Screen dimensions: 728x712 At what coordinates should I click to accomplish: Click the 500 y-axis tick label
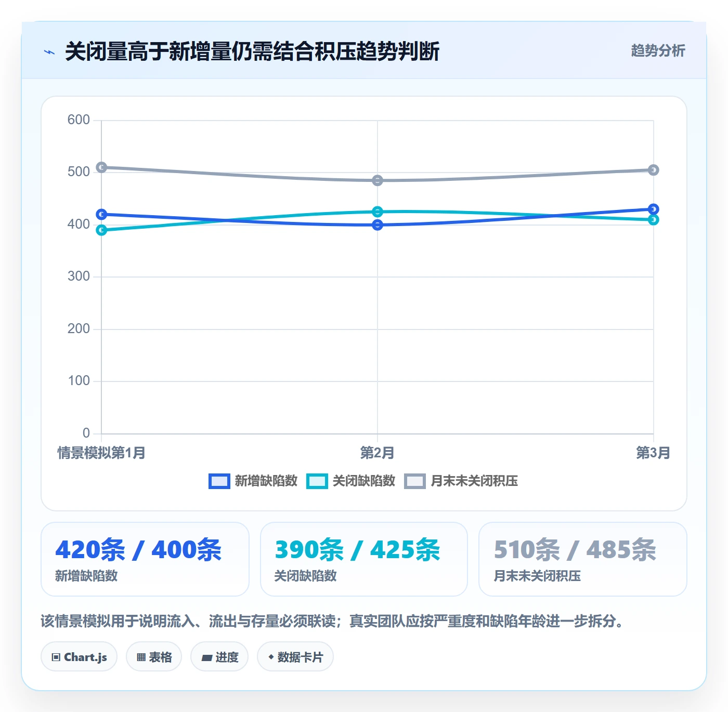coord(79,172)
